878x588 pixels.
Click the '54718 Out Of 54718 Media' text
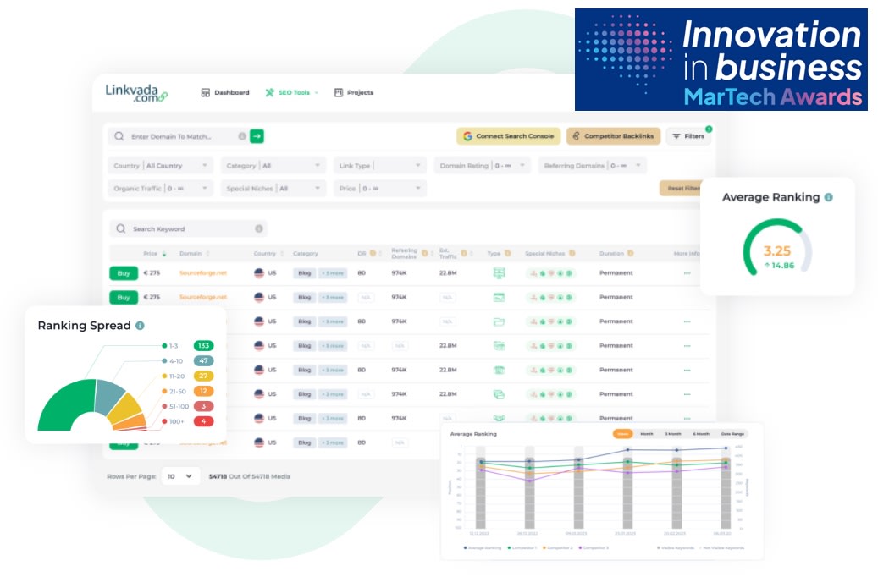pos(250,476)
